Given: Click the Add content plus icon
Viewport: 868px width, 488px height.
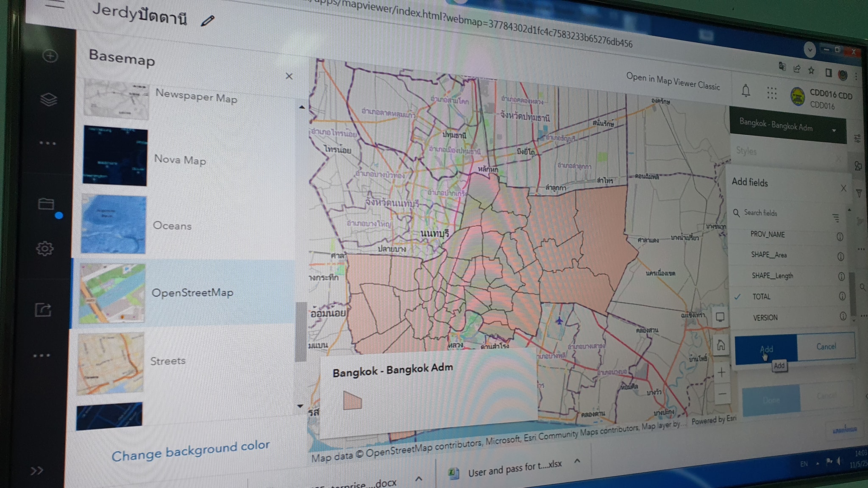Looking at the screenshot, I should [50, 56].
